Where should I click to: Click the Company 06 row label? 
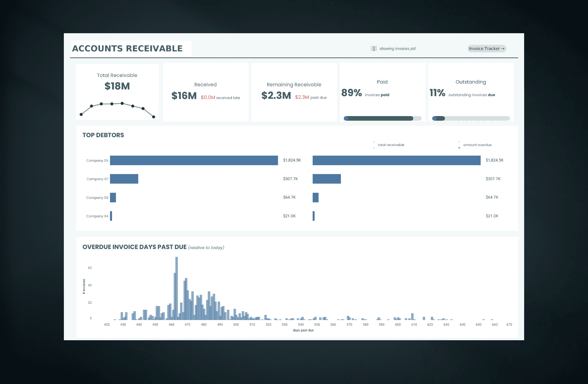click(97, 198)
